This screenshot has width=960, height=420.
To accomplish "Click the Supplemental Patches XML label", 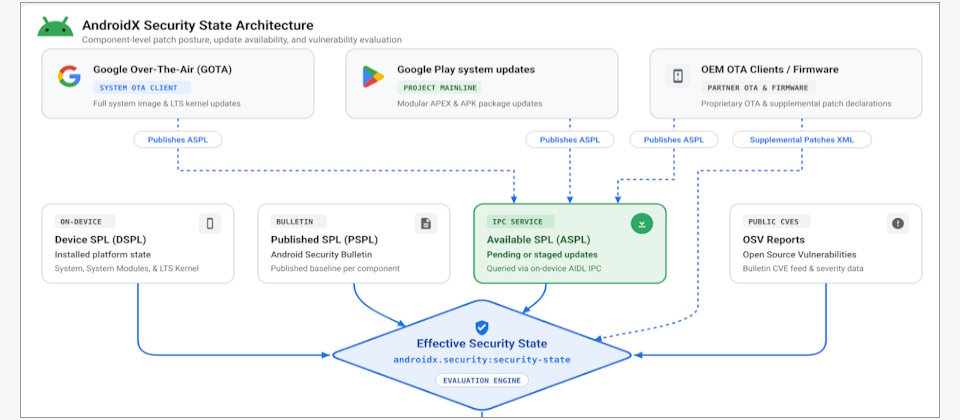I will 802,140.
